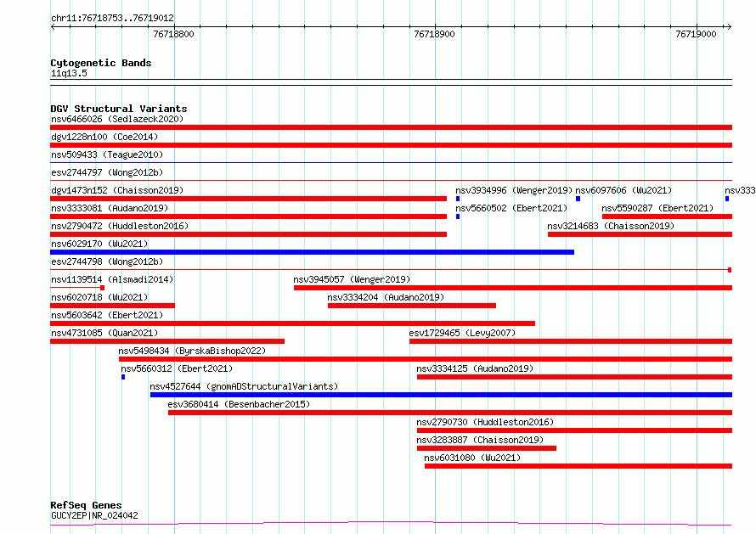Click nsv2790472 (Huddleston2016) label
Image resolution: width=756 pixels, height=534 pixels.
120,226
